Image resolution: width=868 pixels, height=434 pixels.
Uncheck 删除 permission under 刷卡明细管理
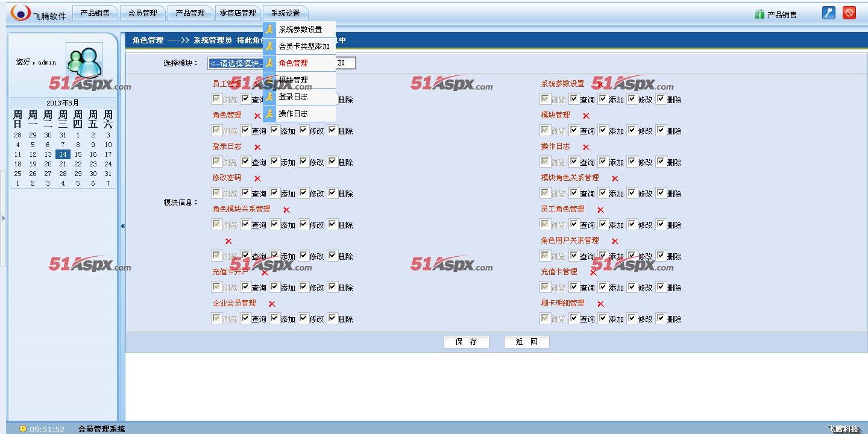pyautogui.click(x=661, y=318)
